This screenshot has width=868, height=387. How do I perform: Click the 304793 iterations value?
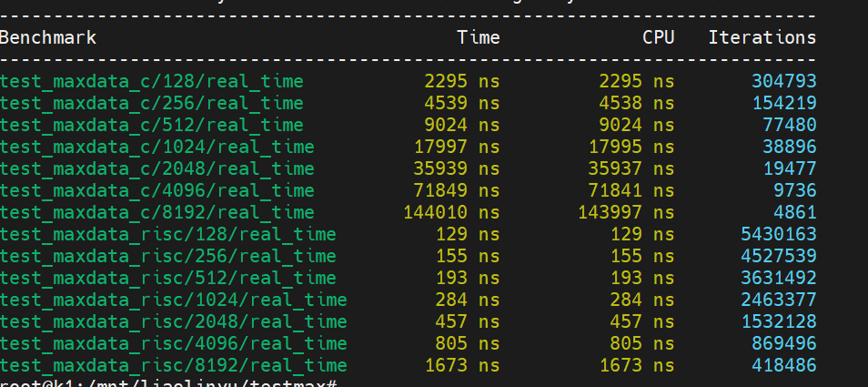point(784,82)
